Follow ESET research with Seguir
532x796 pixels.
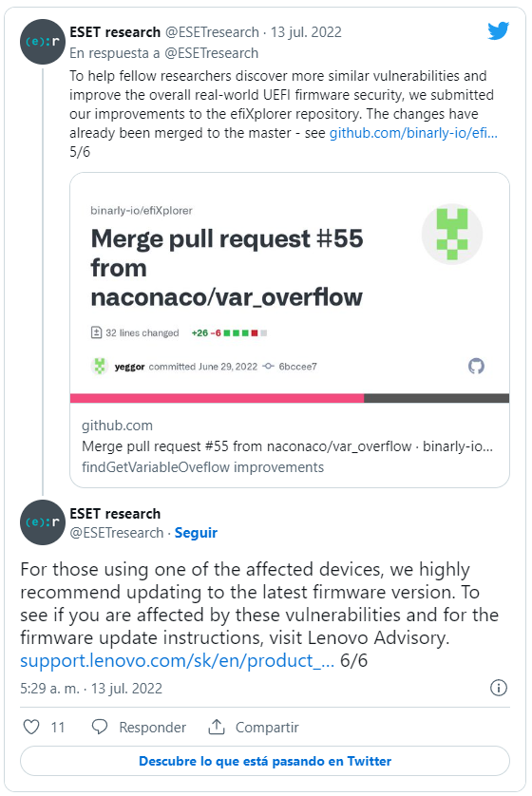click(196, 533)
